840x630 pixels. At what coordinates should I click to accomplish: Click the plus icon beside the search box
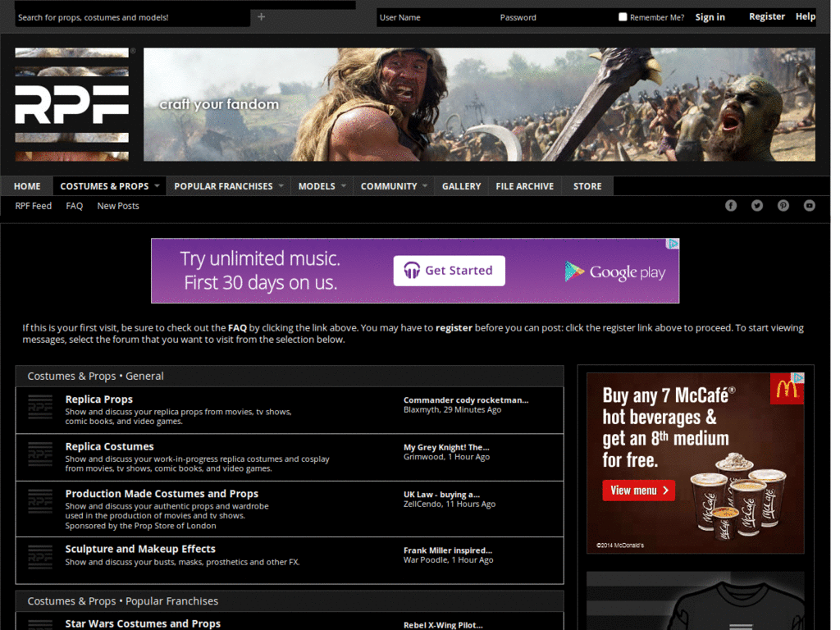(262, 16)
